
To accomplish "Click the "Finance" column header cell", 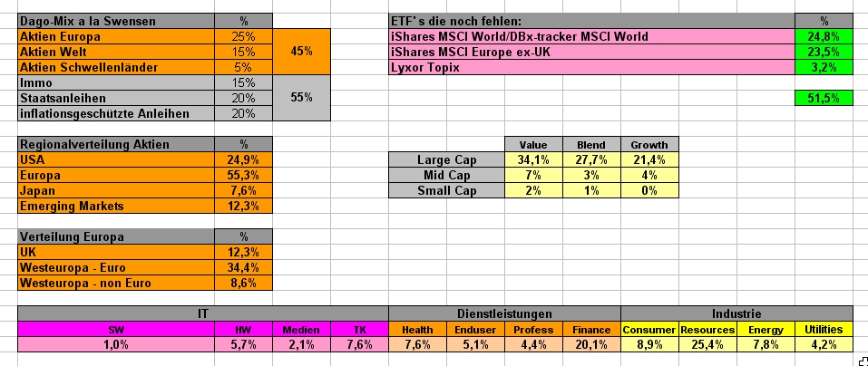I will (x=591, y=329).
